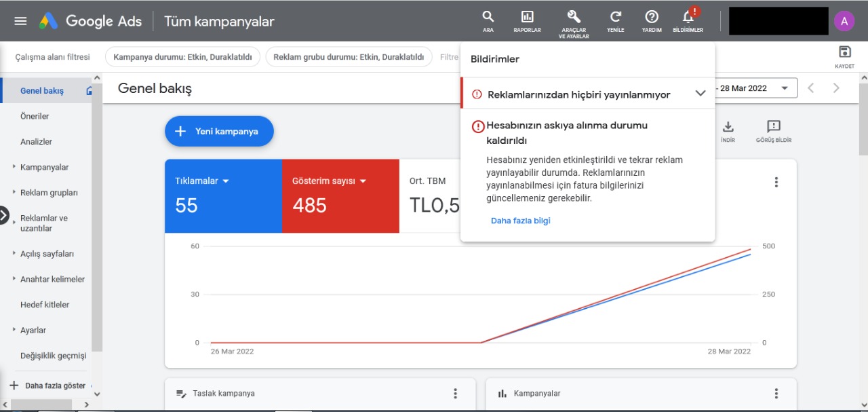This screenshot has width=868, height=412.
Task: Click the Bildirimler panel heading
Action: (x=495, y=59)
